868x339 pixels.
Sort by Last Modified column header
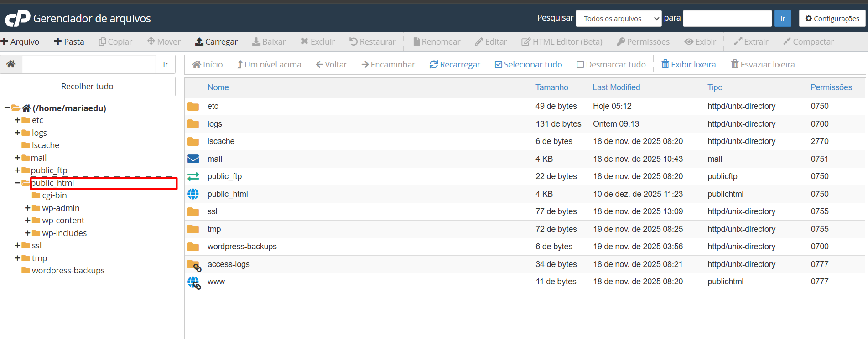616,87
